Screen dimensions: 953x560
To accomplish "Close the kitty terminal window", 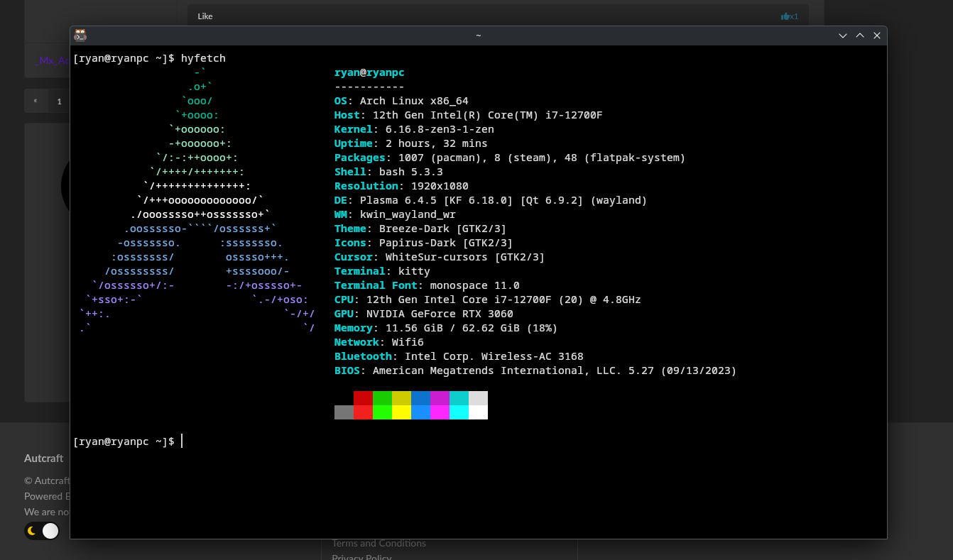I will tap(877, 35).
